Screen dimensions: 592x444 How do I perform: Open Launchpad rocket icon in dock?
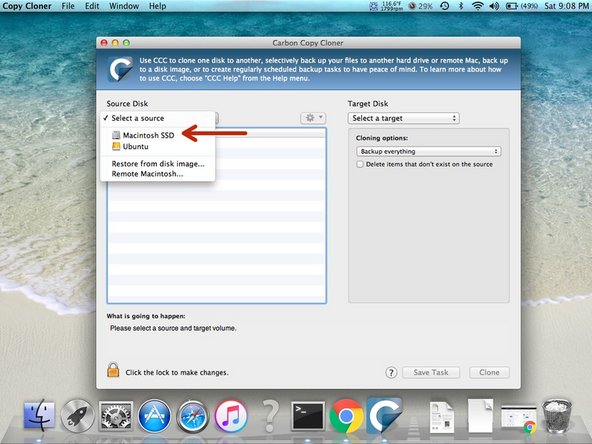[77, 416]
